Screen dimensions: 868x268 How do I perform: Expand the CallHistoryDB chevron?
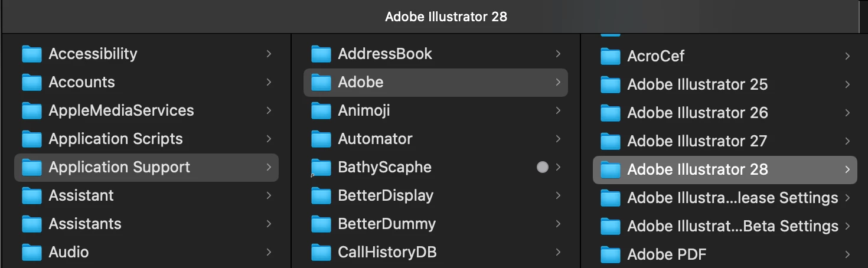click(558, 252)
